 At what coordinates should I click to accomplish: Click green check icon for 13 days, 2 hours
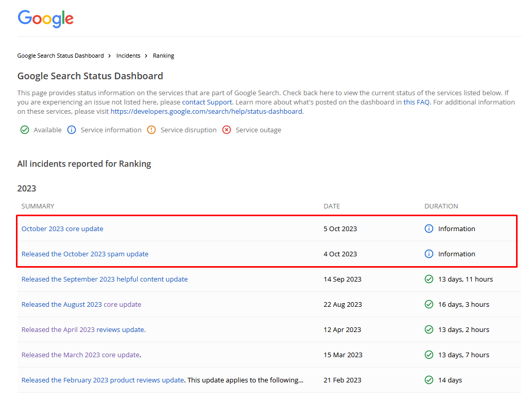[429, 329]
